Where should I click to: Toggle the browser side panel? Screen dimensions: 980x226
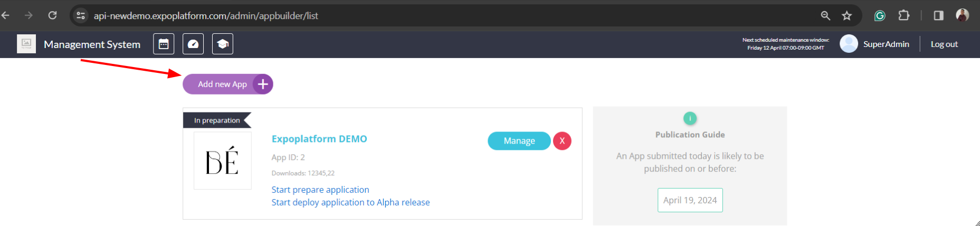point(938,16)
